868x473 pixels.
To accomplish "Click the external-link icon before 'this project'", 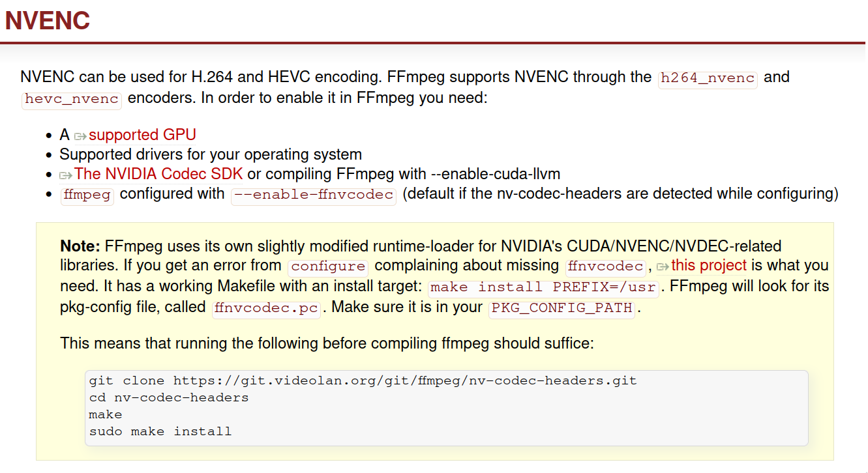I will coord(663,266).
